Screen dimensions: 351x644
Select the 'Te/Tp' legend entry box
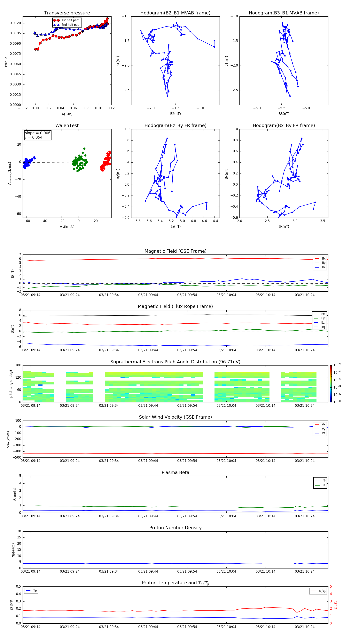[318, 591]
